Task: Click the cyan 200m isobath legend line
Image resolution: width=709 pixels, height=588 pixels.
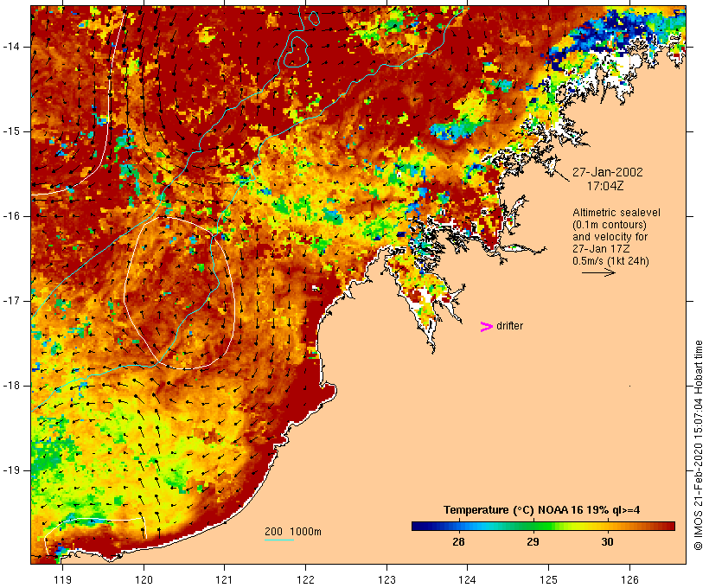Action: point(279,540)
